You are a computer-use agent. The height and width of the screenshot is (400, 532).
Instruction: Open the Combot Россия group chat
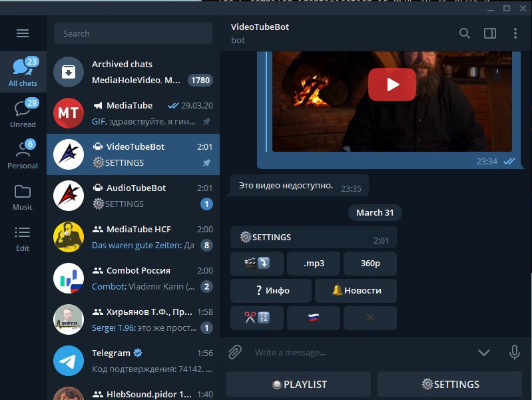pyautogui.click(x=133, y=278)
